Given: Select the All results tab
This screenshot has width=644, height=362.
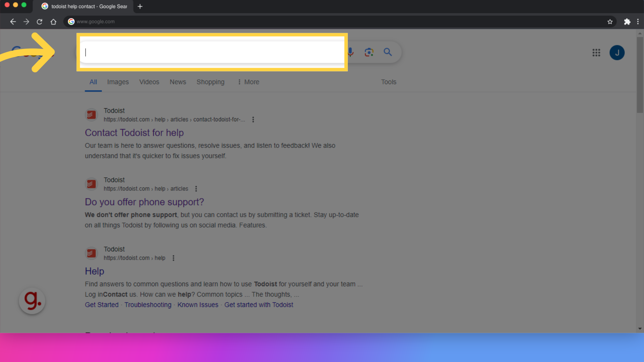Looking at the screenshot, I should [x=93, y=82].
